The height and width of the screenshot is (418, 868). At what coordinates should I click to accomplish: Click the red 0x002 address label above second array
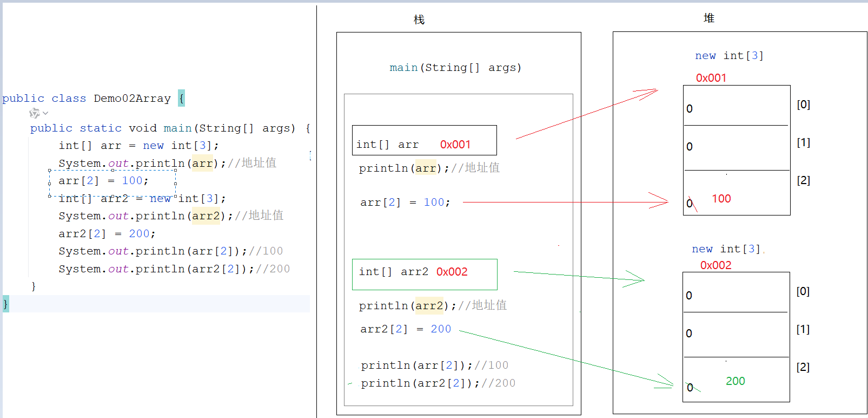715,265
